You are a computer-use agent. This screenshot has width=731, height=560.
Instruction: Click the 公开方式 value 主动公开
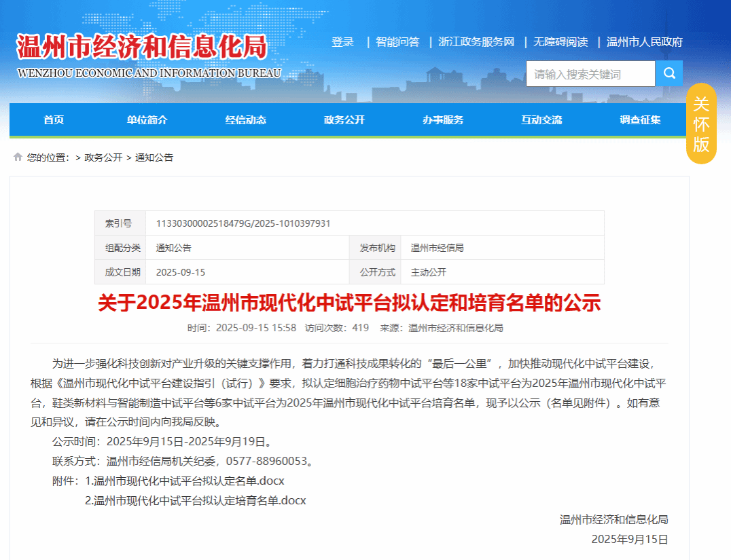[x=428, y=272]
